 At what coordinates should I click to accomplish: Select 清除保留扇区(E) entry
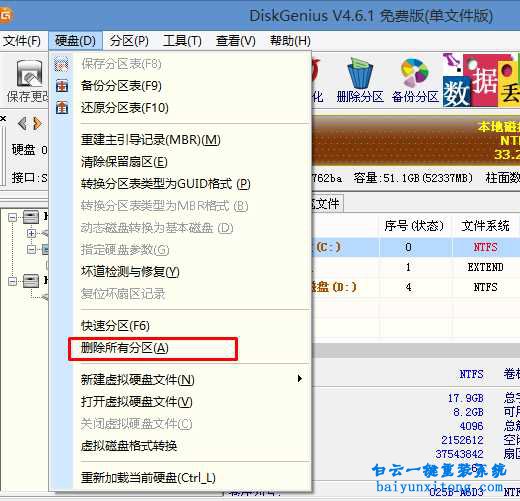[124, 162]
